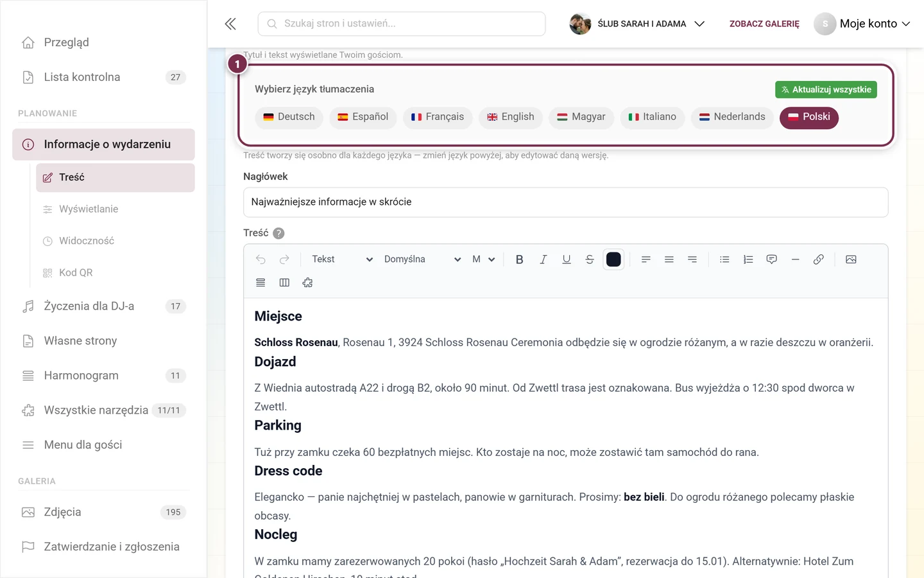The image size is (924, 578).
Task: Insert an image into content
Action: [x=851, y=259]
